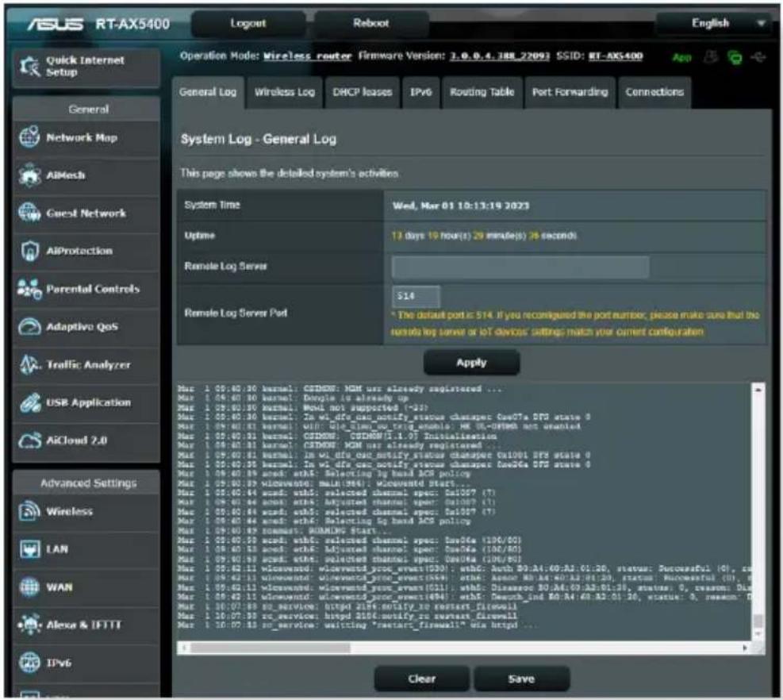The width and height of the screenshot is (783, 700).
Task: Click the Logout button
Action: click(248, 23)
